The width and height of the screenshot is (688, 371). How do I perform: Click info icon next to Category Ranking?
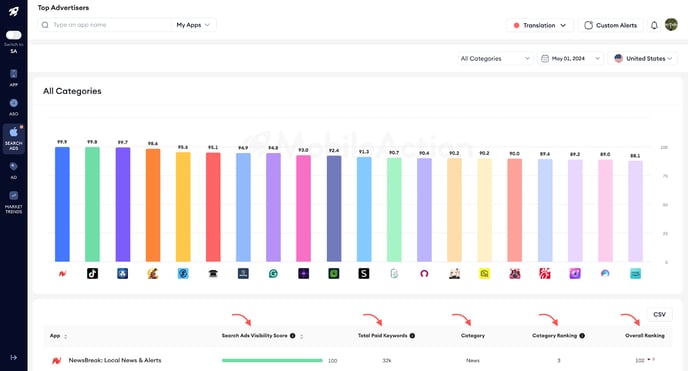582,335
